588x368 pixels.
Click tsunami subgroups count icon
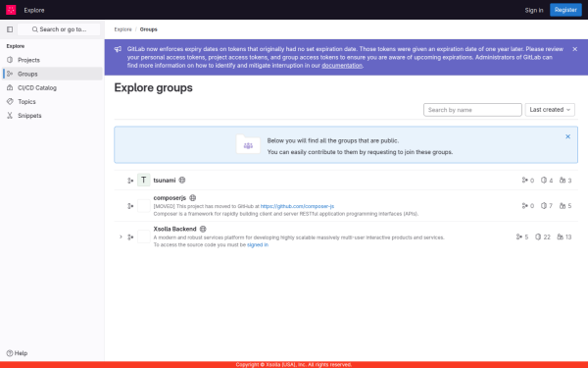click(524, 181)
